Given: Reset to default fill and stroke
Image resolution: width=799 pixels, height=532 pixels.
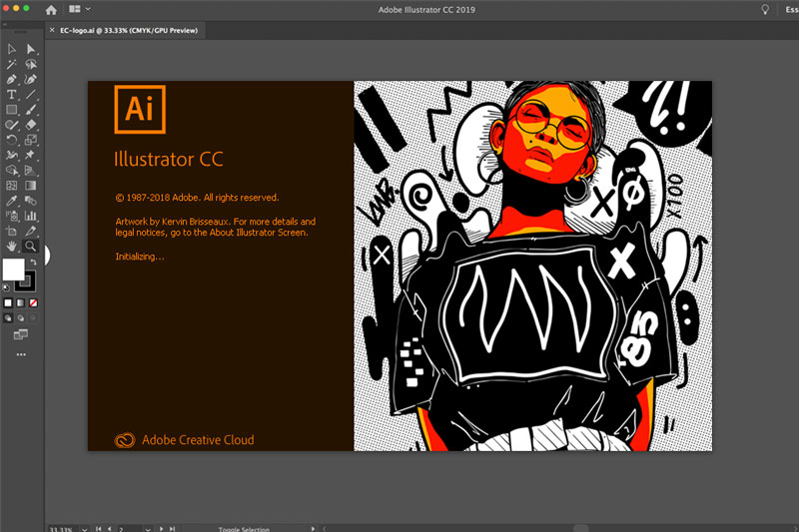Looking at the screenshot, I should (7, 286).
